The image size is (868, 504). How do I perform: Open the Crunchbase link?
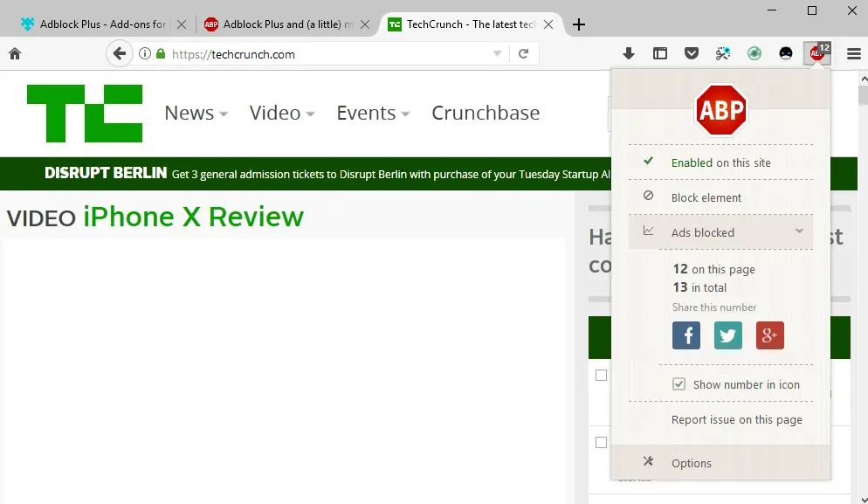[486, 113]
